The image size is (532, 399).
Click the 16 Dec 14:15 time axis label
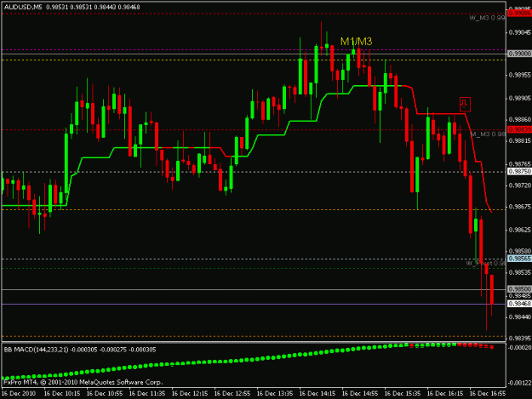click(x=317, y=394)
